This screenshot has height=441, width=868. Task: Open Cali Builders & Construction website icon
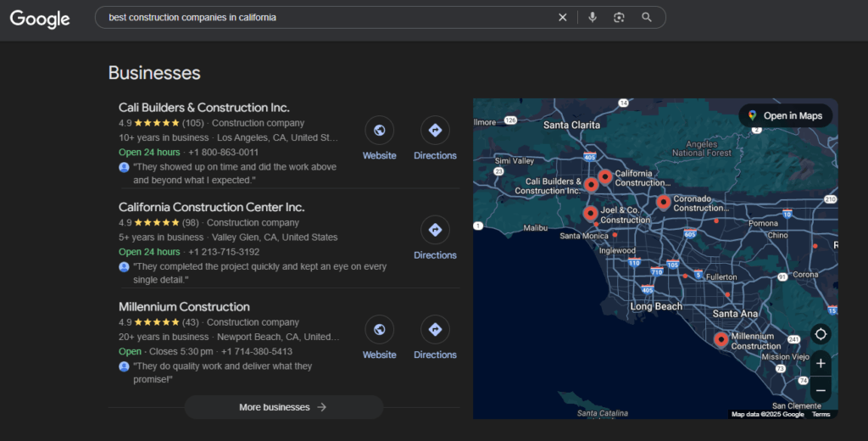379,131
